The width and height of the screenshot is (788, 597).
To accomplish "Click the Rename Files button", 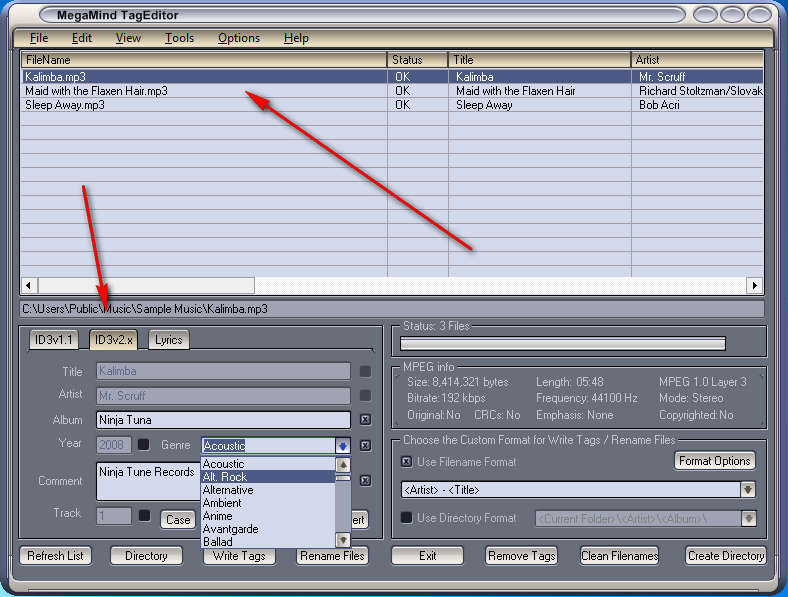I will (x=332, y=556).
